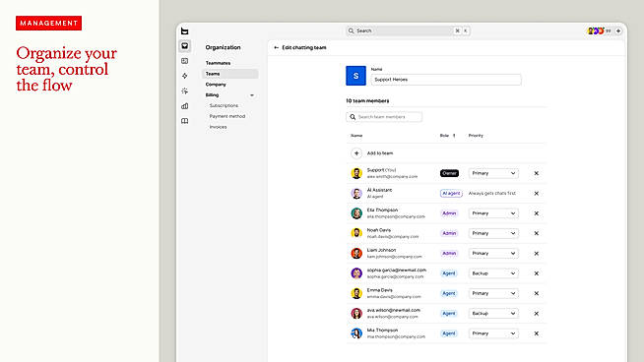
Task: Remove Support (You) from the team
Action: click(x=537, y=173)
